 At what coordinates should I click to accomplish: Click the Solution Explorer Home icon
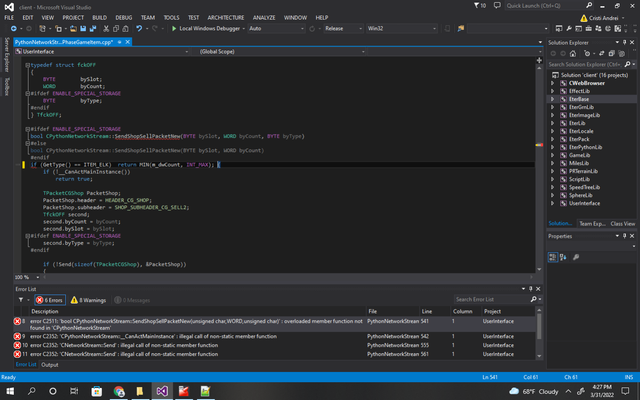573,53
